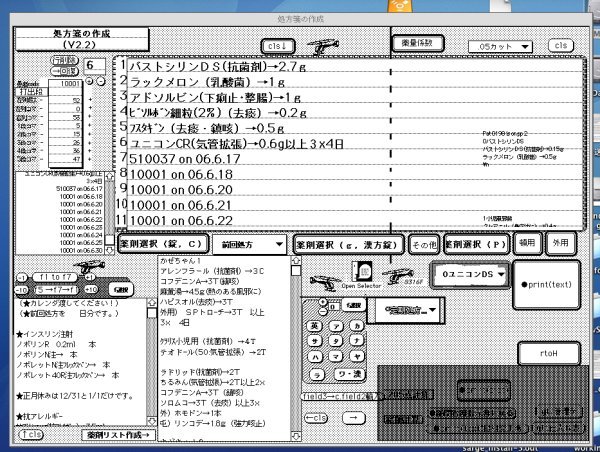Image resolution: width=600 pixels, height=452 pixels.
Task: Select the サ key on the kana keypad
Action: click(315, 341)
